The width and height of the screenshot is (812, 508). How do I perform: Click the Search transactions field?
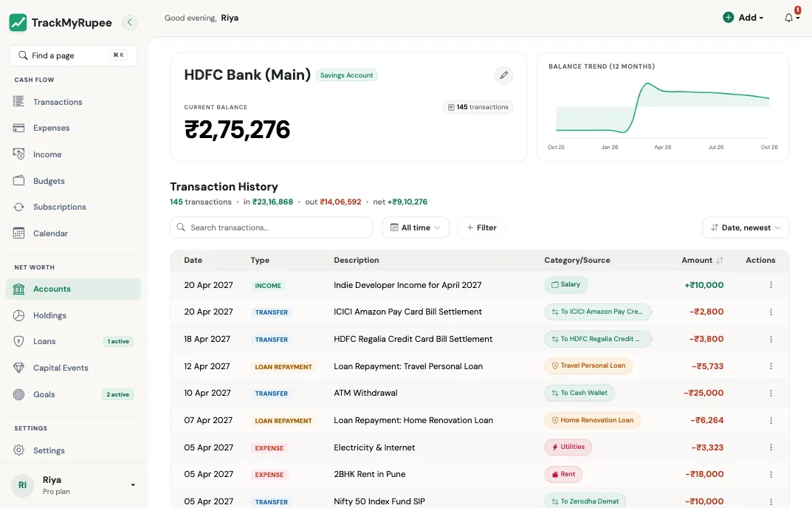coord(272,227)
